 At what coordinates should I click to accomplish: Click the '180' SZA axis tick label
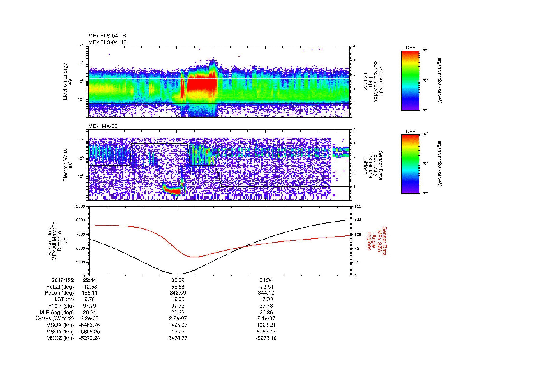(x=358, y=206)
